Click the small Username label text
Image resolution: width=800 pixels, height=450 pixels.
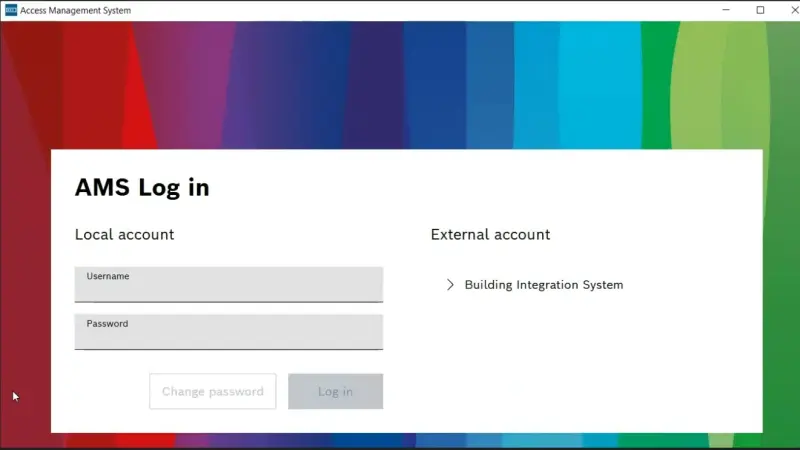(x=107, y=276)
